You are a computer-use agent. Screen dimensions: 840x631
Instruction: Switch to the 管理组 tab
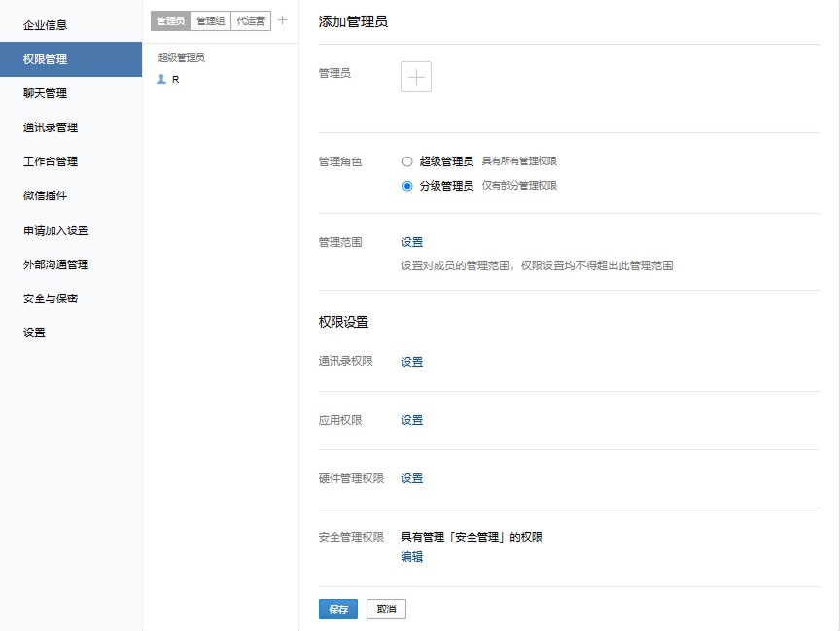pos(210,20)
